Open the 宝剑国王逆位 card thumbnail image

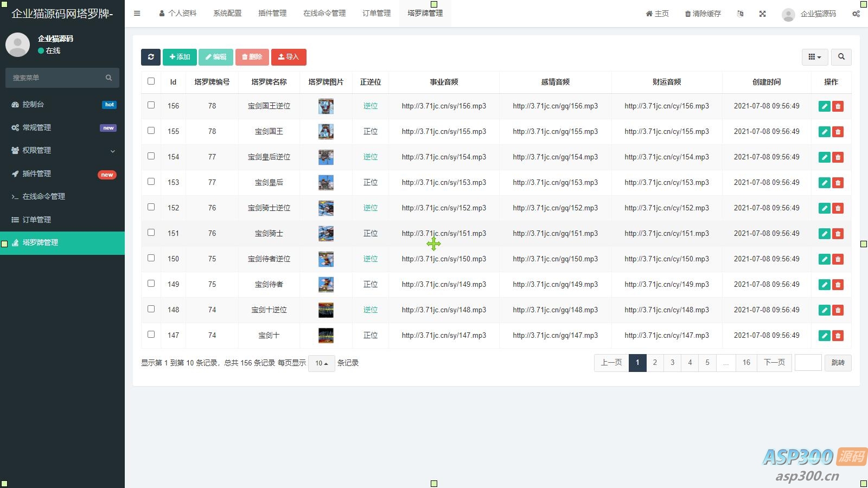[x=325, y=106]
